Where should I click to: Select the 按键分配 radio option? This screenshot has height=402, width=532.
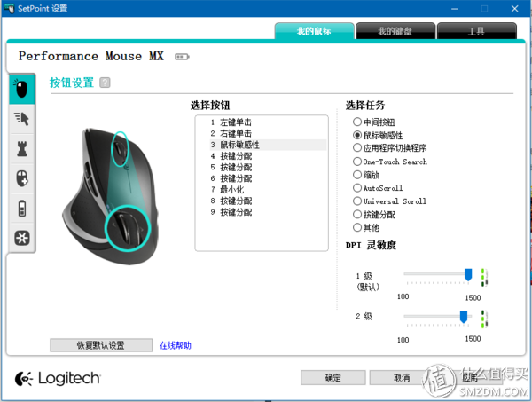357,214
